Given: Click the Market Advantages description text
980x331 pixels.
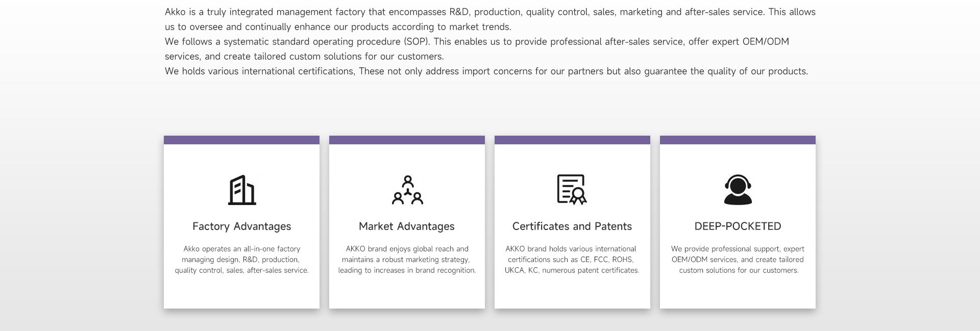Looking at the screenshot, I should [407, 260].
